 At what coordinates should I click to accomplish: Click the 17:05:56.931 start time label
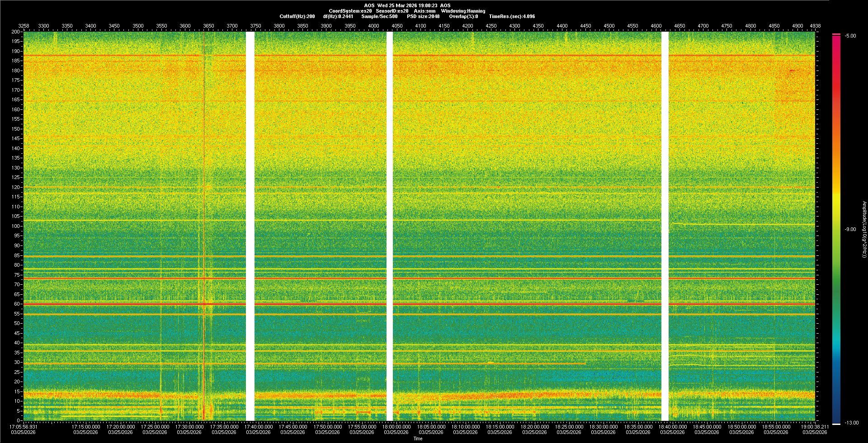click(24, 427)
